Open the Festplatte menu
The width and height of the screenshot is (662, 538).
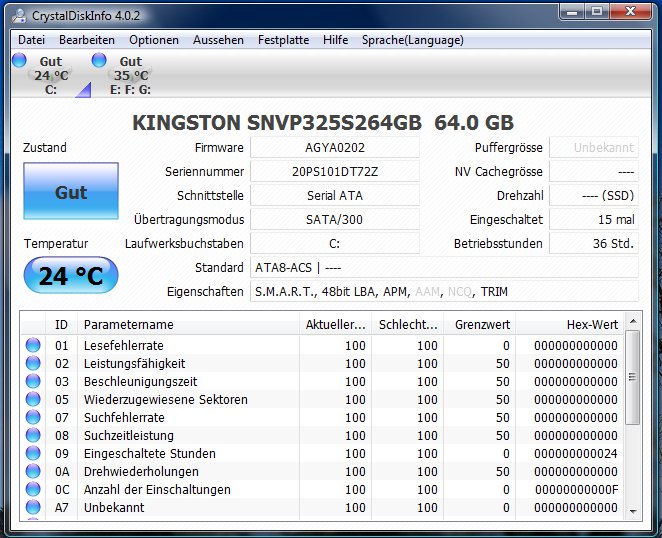(x=283, y=40)
